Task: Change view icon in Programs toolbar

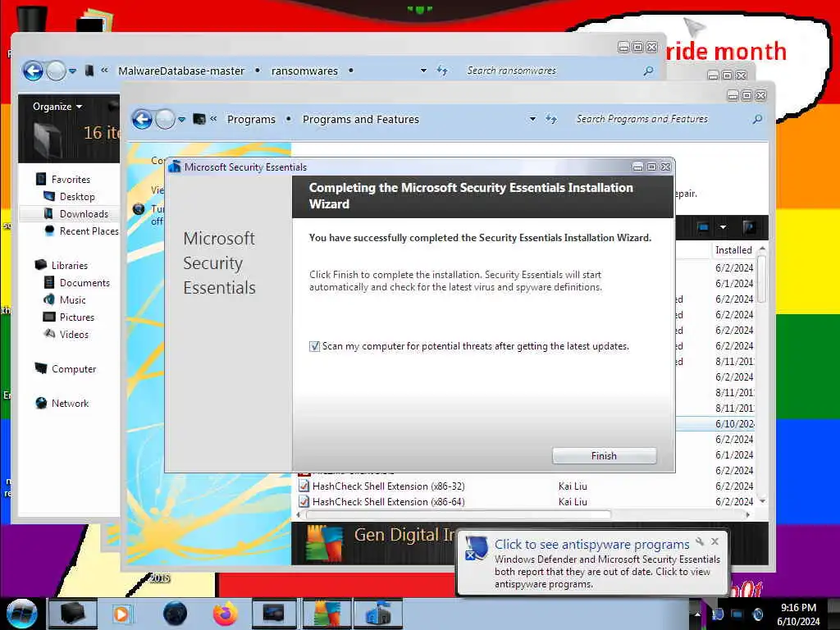Action: (703, 227)
